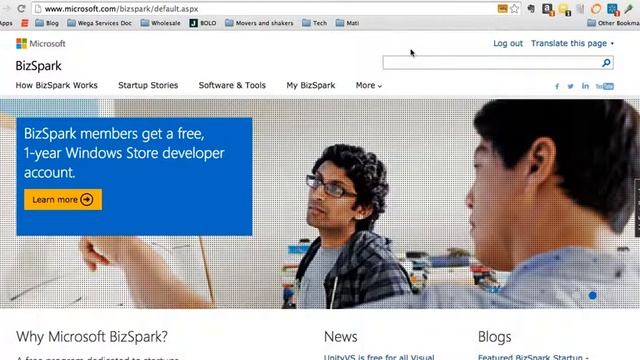This screenshot has width=640, height=360.
Task: Open the BizSpark Facebook icon
Action: point(557,86)
